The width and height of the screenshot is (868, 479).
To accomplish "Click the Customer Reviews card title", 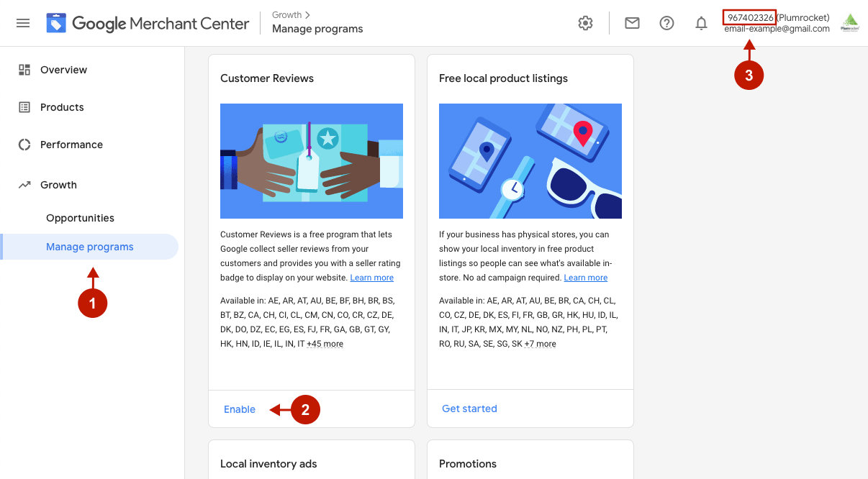I will click(x=267, y=78).
